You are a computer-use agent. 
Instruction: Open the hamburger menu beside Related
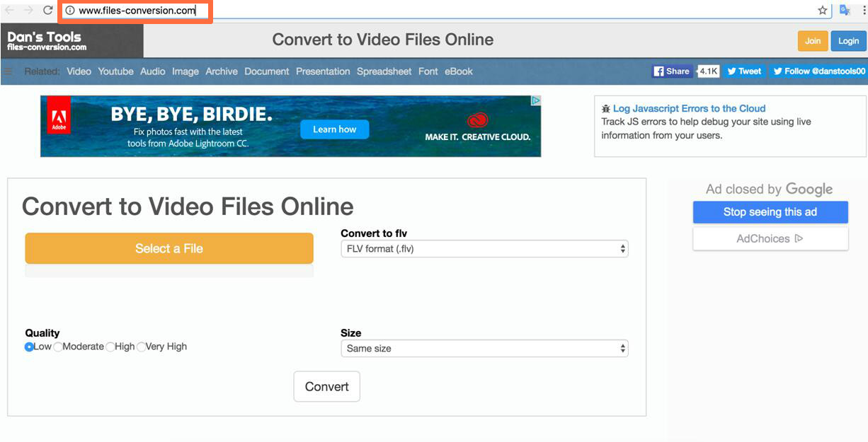(8, 71)
